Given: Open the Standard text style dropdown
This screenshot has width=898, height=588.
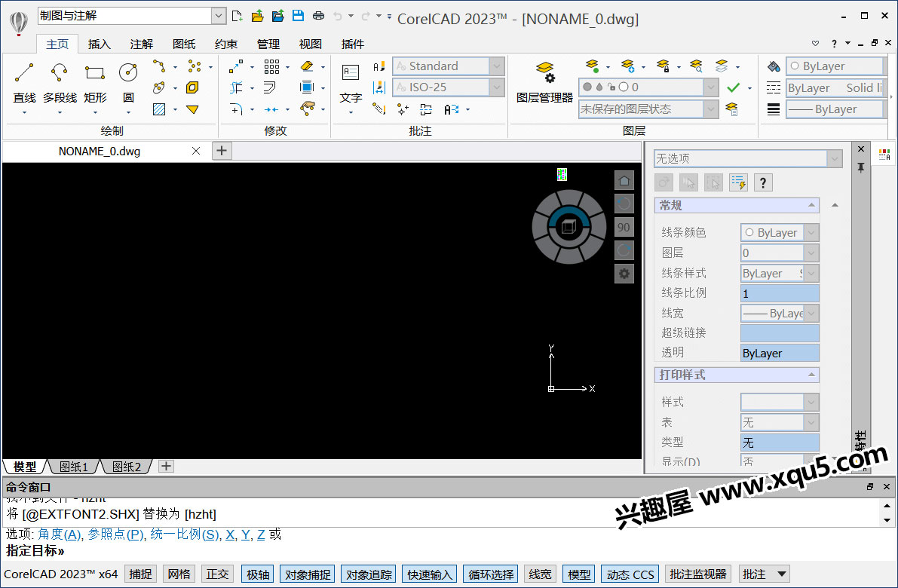Looking at the screenshot, I should (497, 66).
